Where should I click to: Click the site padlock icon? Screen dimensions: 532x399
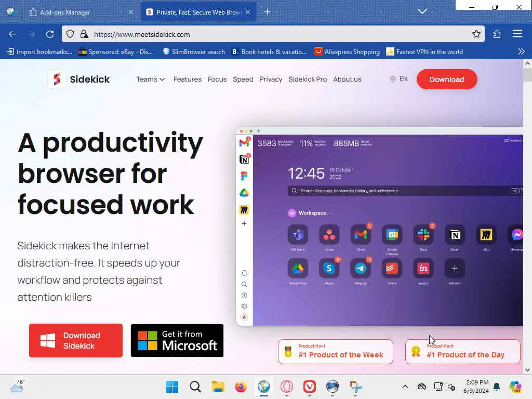click(x=84, y=34)
